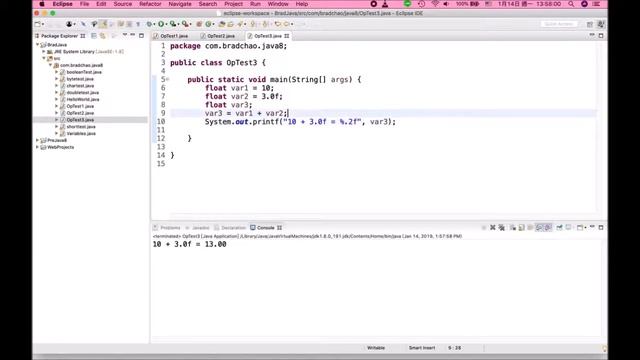Click console output '10 + 3.0f = 13.00'
Image resolution: width=640 pixels, height=360 pixels.
tap(189, 244)
